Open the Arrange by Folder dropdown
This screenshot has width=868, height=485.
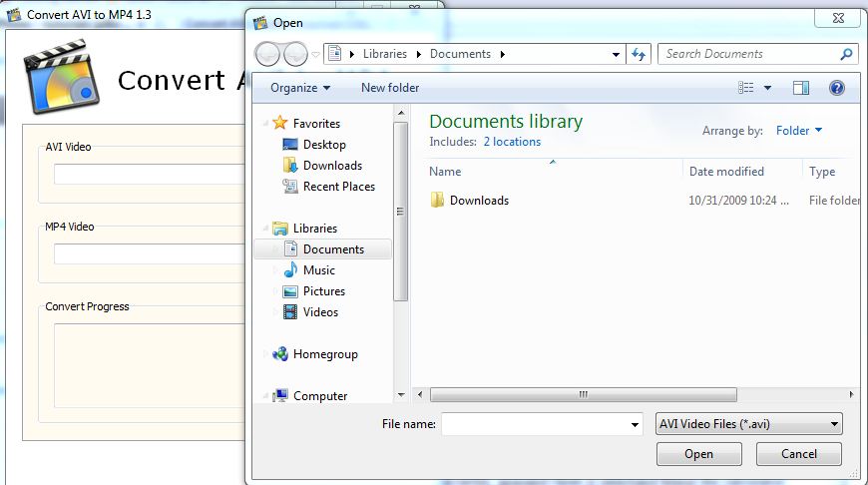tap(799, 131)
